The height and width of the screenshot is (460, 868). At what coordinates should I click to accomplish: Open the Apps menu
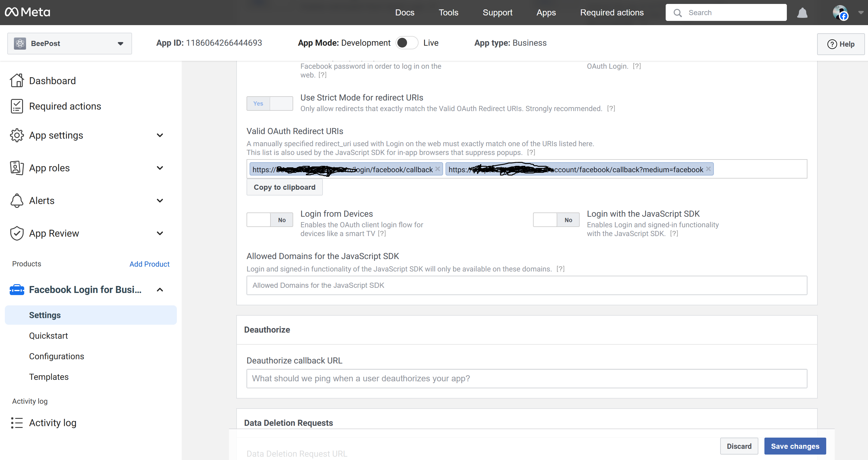(546, 12)
